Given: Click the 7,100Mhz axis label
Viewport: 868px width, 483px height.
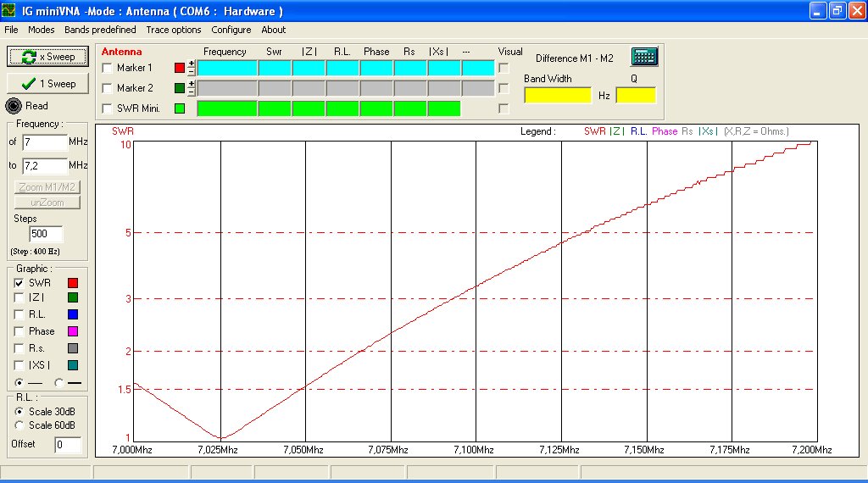Looking at the screenshot, I should click(473, 450).
